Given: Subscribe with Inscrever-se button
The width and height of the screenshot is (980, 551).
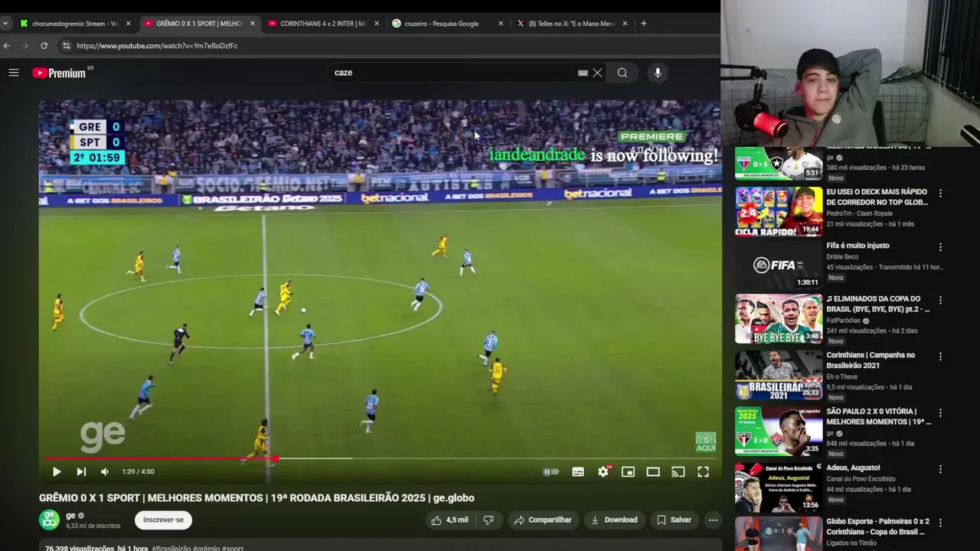Looking at the screenshot, I should click(x=164, y=520).
